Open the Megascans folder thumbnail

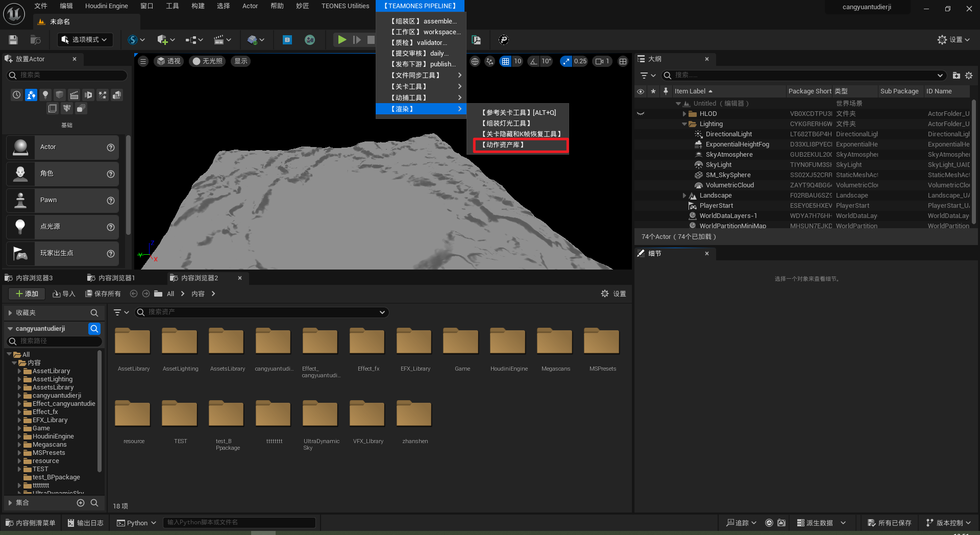[555, 342]
